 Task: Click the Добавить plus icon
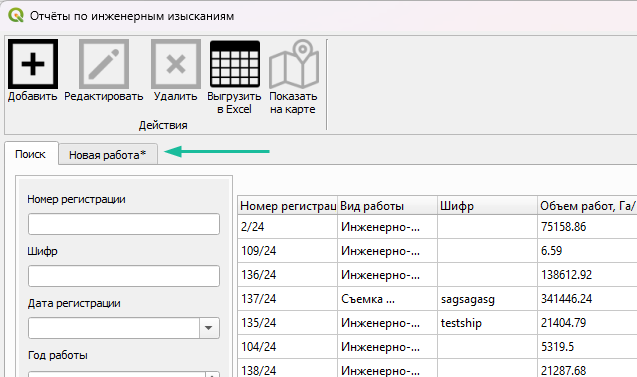[x=33, y=64]
